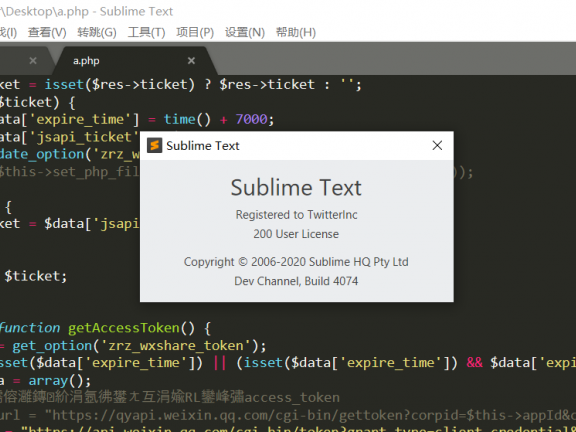Click the qyapi.weixin.qq.com URL comment line
The height and width of the screenshot is (432, 576).
288,415
